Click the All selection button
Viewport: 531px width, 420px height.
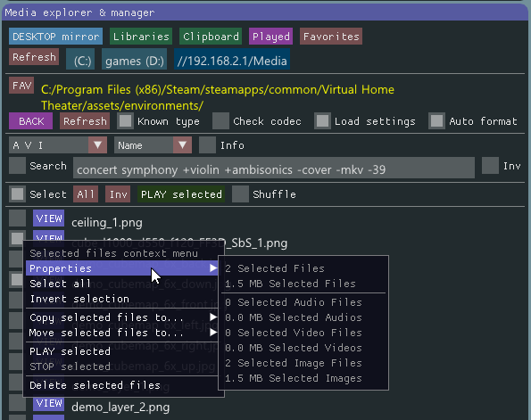point(86,194)
